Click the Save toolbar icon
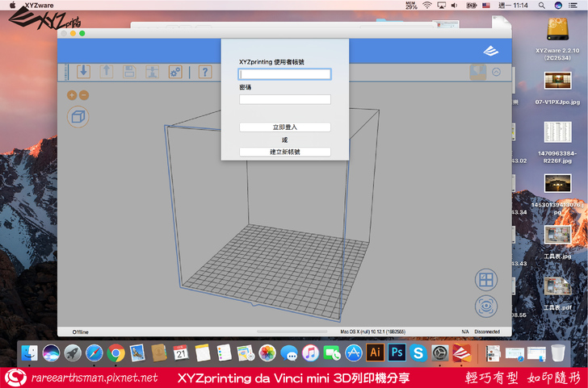 click(x=129, y=72)
